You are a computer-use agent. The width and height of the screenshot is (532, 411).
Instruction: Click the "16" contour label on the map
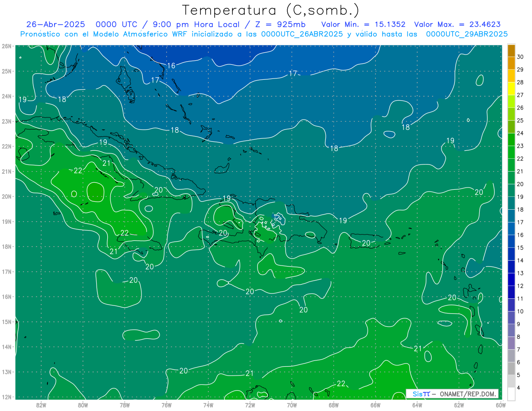pos(171,66)
